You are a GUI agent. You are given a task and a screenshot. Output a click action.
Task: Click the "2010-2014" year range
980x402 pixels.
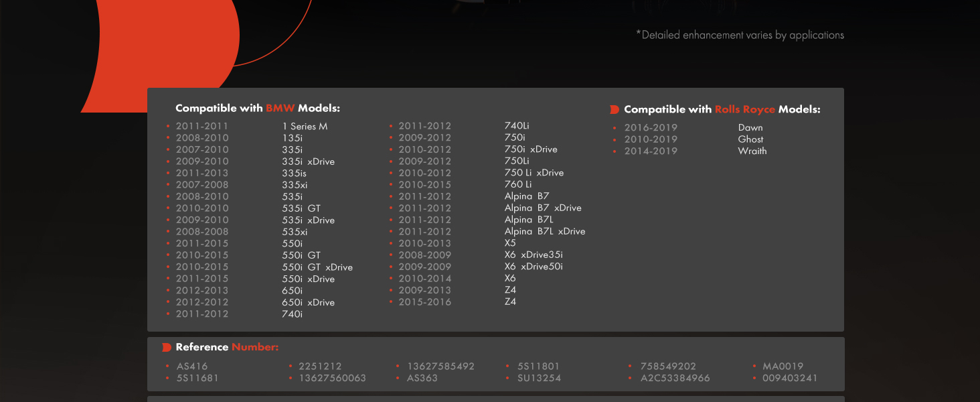[x=425, y=278]
